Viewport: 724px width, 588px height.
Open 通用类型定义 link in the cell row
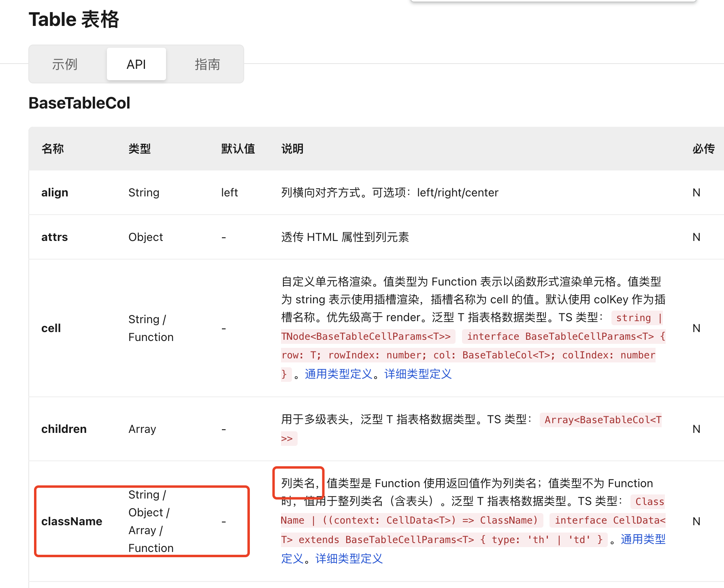tap(338, 374)
